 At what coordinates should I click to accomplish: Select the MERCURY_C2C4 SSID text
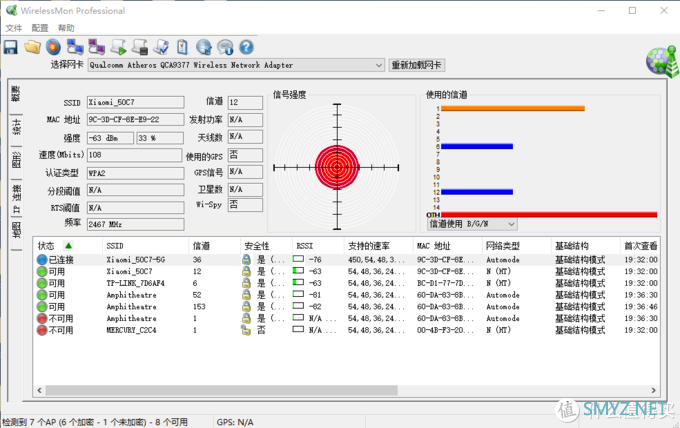point(131,330)
